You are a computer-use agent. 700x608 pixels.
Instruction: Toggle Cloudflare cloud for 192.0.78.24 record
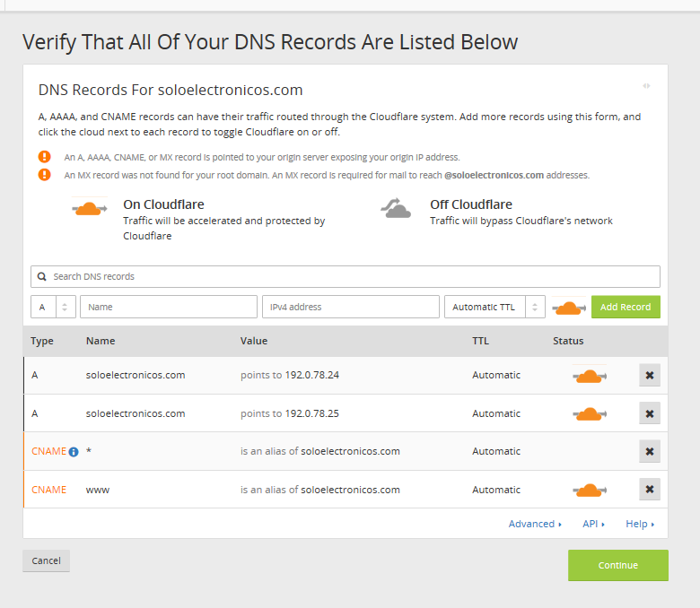tap(589, 376)
